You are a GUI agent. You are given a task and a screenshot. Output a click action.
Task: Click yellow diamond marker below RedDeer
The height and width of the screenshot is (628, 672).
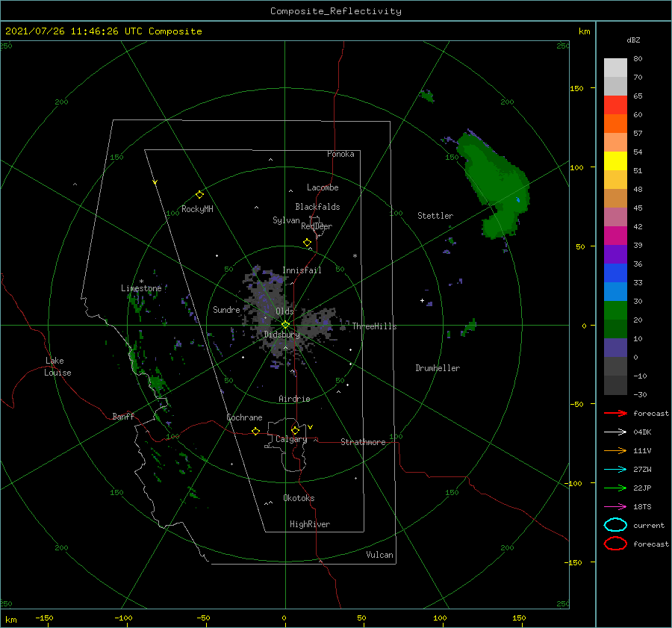(x=307, y=243)
